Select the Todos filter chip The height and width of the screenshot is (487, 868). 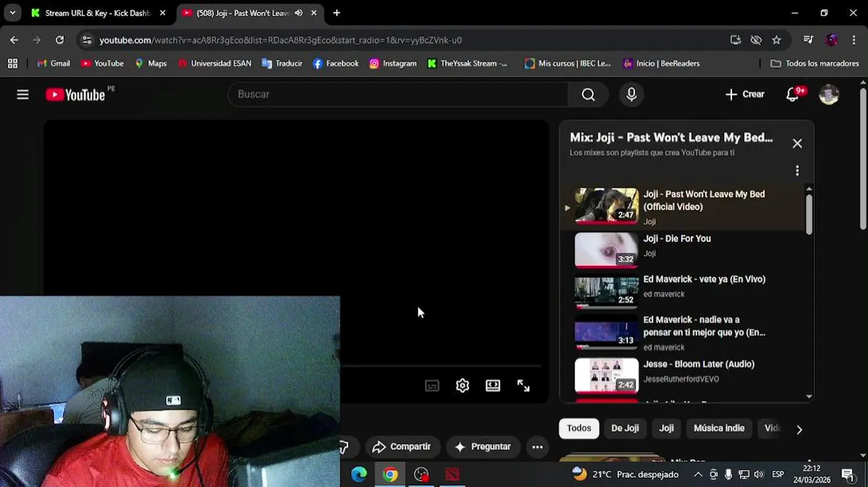click(x=579, y=428)
